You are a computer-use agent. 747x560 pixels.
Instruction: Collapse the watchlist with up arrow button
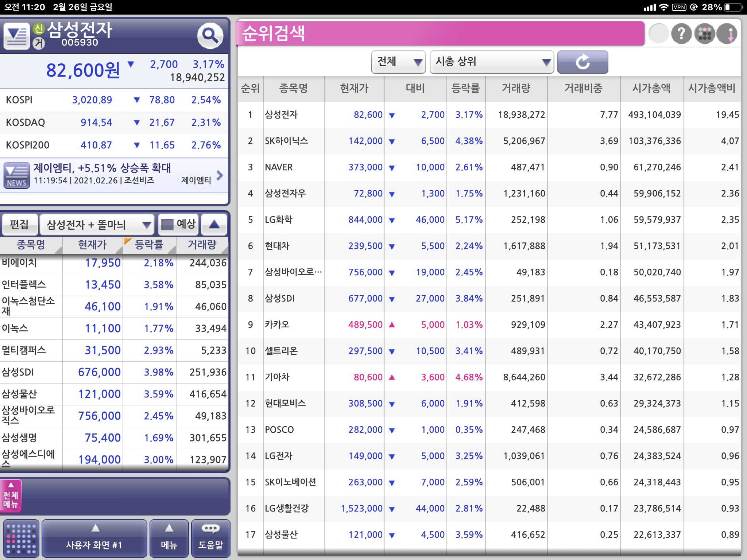(x=214, y=224)
